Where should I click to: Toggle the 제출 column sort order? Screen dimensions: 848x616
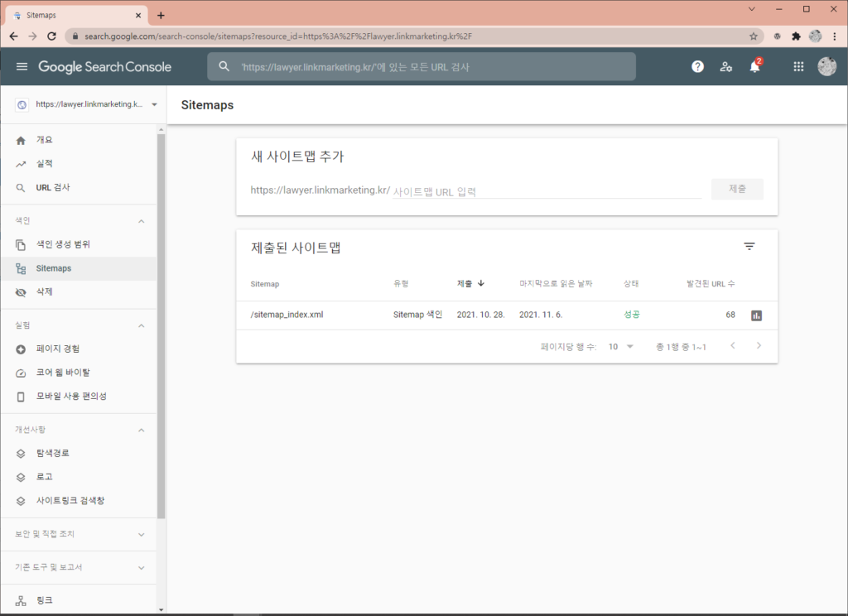470,283
